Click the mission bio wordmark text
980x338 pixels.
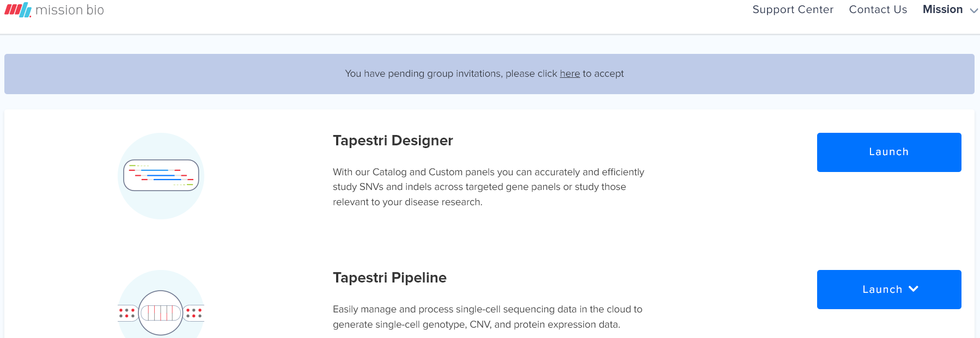(x=70, y=10)
